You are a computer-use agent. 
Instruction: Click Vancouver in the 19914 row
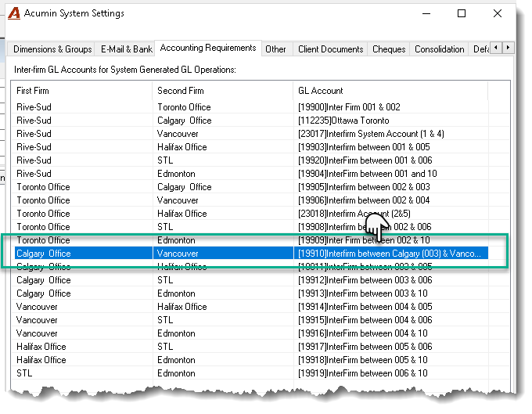click(37, 307)
